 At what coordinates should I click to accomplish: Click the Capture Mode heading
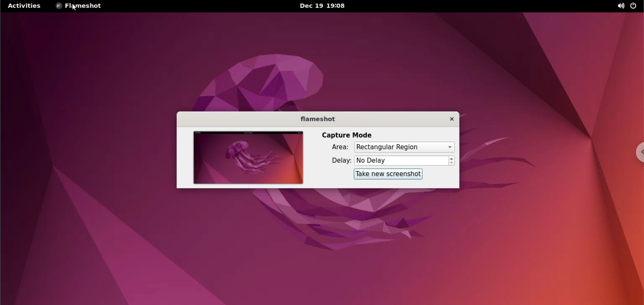pos(347,135)
